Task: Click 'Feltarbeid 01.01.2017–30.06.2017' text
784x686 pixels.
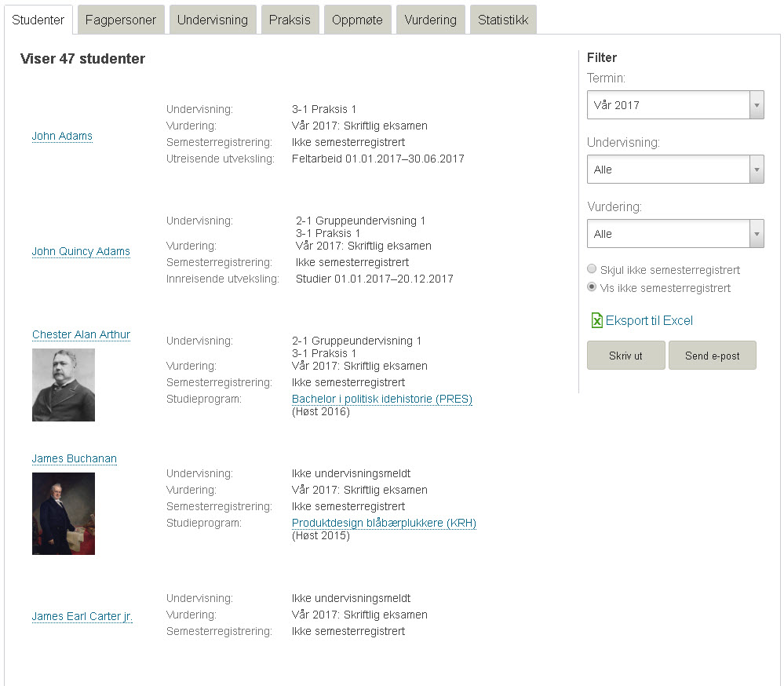Action: click(x=378, y=159)
